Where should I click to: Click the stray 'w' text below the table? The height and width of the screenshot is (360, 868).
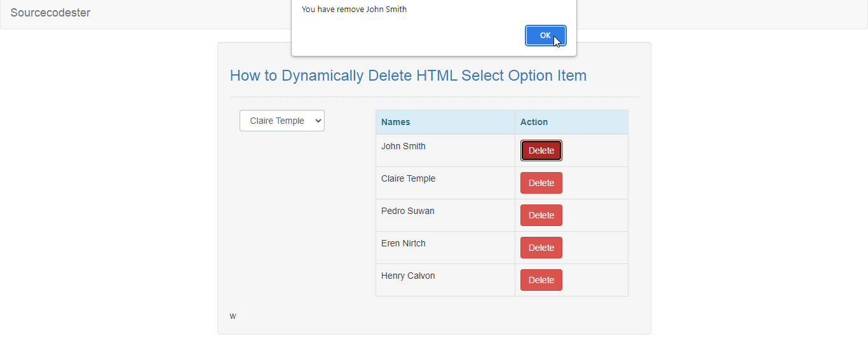point(233,316)
